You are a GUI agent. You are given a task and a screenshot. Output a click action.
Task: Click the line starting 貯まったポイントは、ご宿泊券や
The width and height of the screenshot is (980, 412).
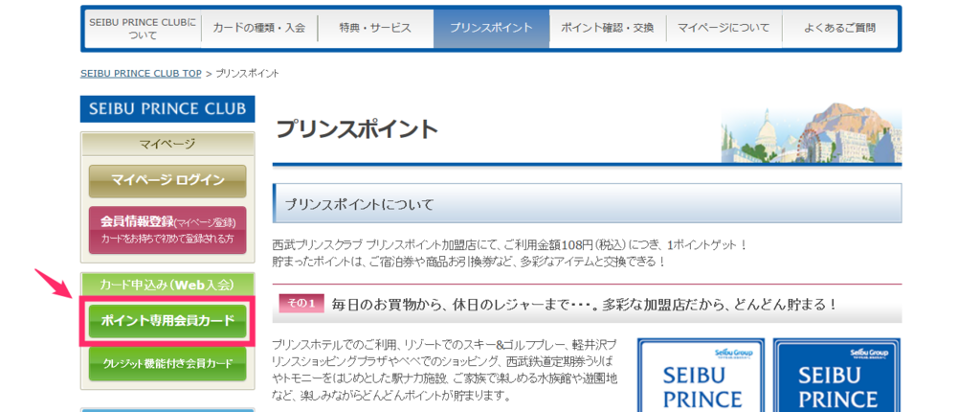tap(469, 261)
